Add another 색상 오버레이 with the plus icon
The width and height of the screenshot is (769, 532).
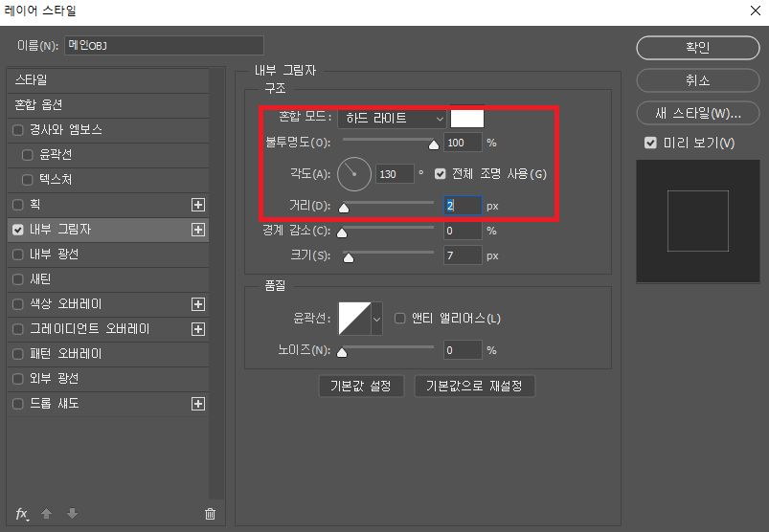(x=198, y=304)
